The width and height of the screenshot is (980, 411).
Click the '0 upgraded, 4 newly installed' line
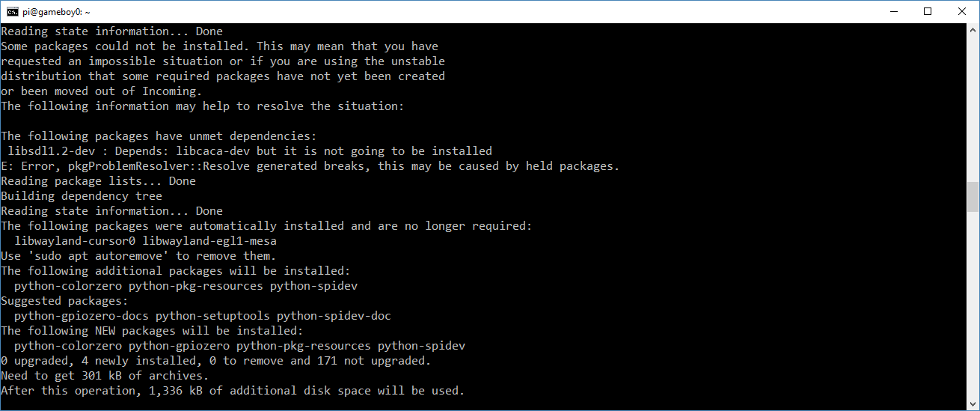pos(216,361)
